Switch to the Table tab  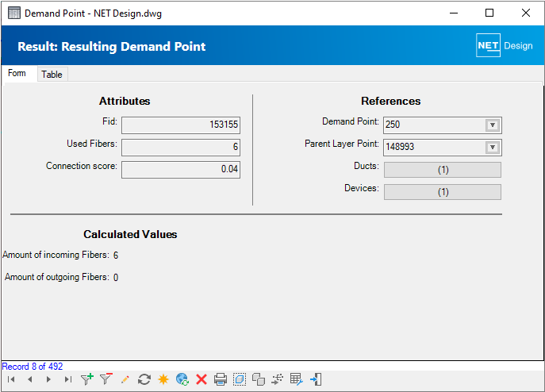pyautogui.click(x=52, y=75)
